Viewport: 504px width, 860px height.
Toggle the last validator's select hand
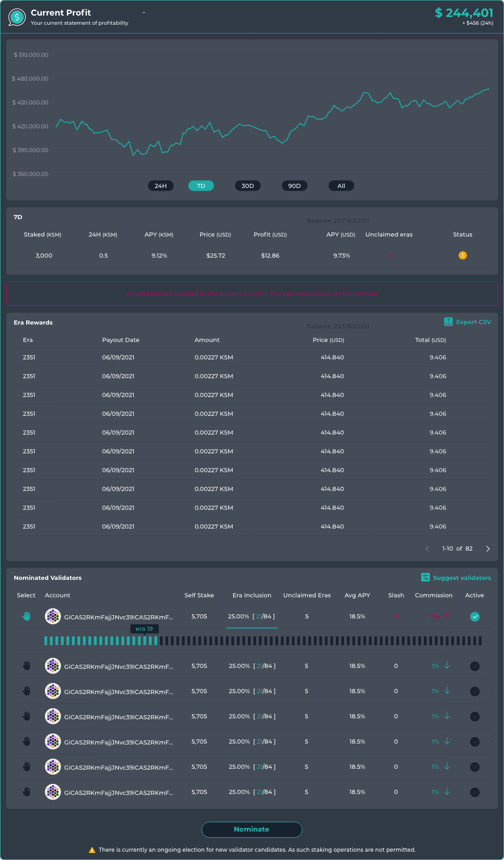pos(27,792)
